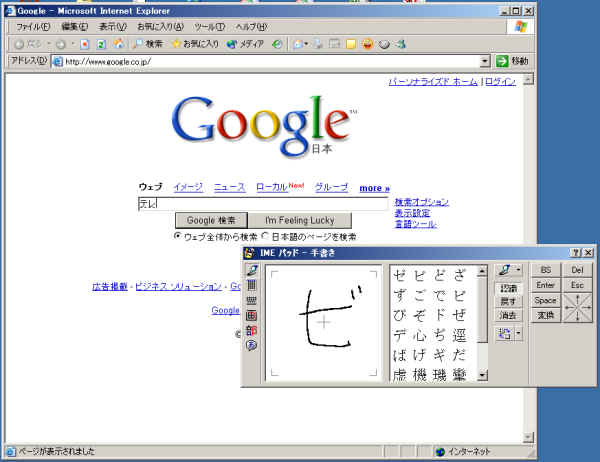Open the 編集(E) menu
The height and width of the screenshot is (462, 600).
[74, 27]
